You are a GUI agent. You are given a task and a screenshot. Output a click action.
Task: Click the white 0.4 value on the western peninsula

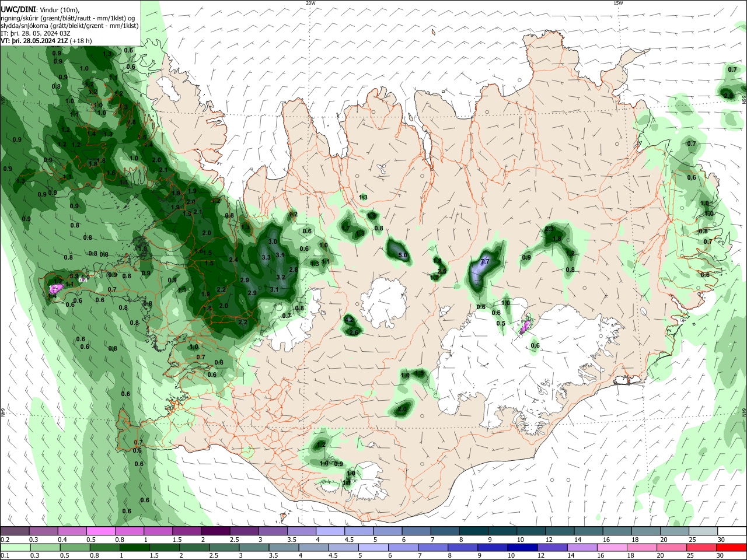83,280
